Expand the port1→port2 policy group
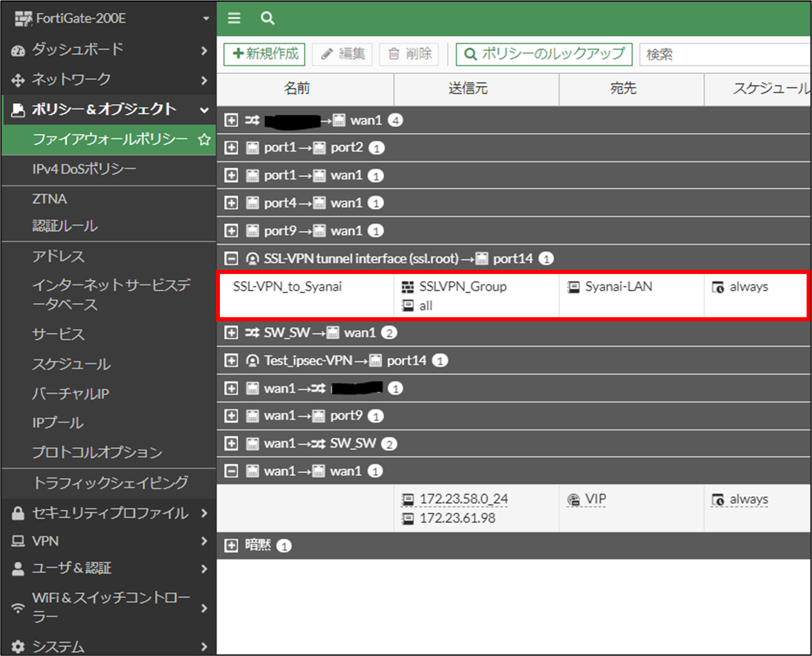Viewport: 812px width, 656px height. coord(231,148)
